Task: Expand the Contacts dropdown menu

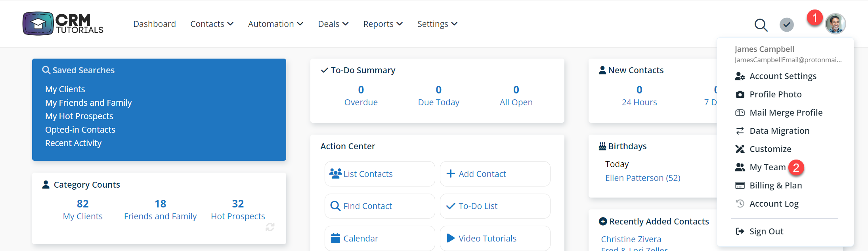Action: (x=212, y=24)
